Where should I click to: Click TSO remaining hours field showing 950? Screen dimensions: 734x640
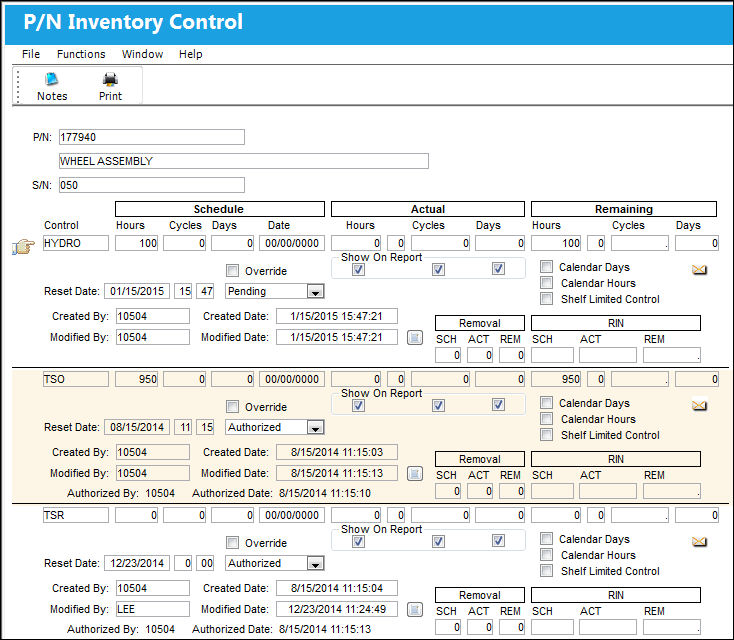[556, 379]
